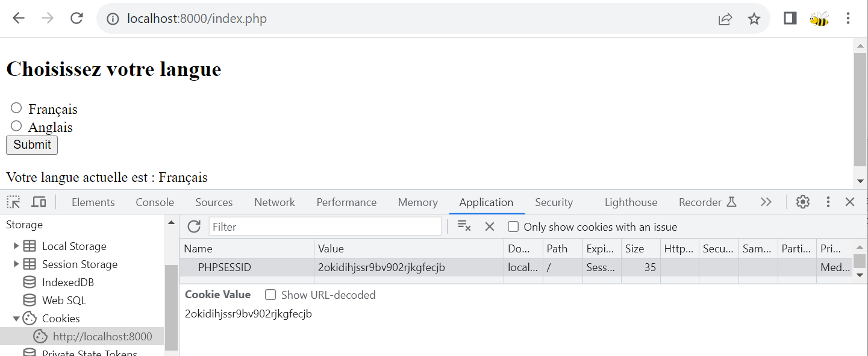The height and width of the screenshot is (356, 868).
Task: Expand the Local Storage tree node
Action: point(16,246)
